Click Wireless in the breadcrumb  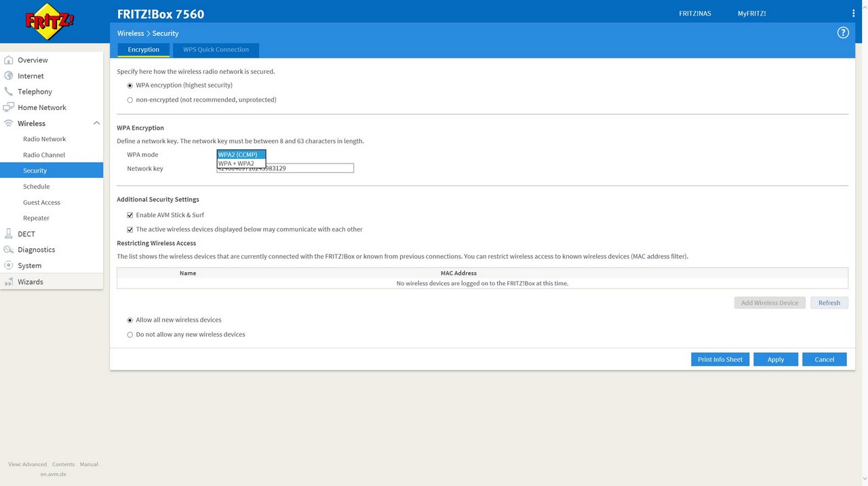[130, 33]
